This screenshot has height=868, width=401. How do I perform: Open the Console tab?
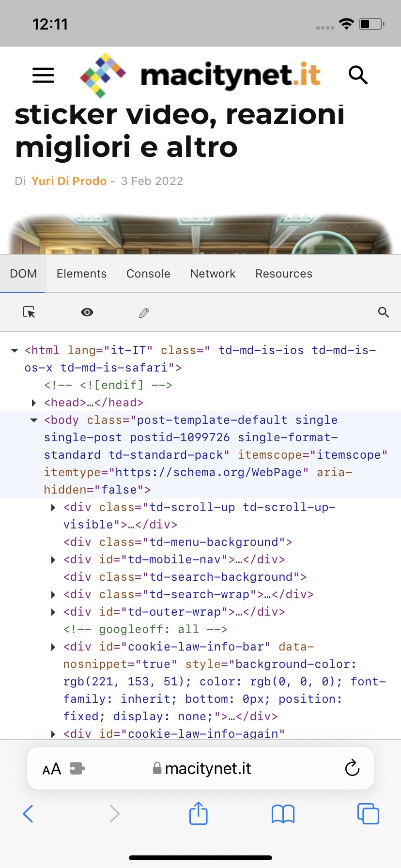[148, 274]
